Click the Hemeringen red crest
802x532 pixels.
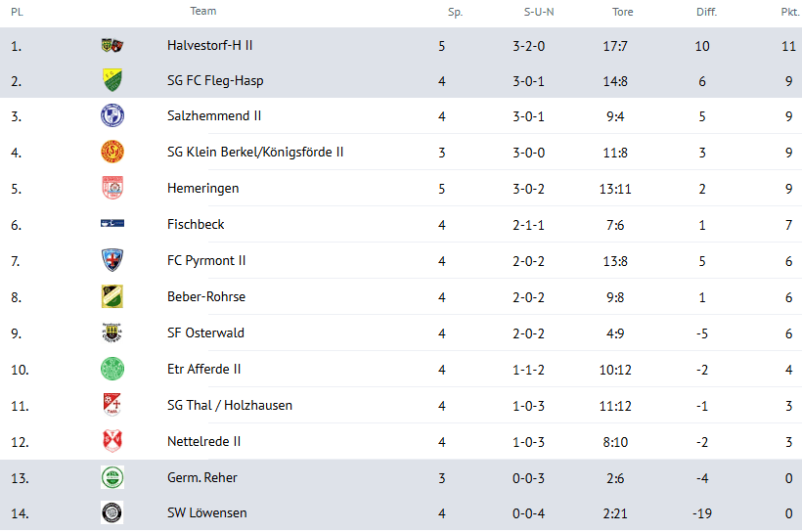click(x=112, y=188)
